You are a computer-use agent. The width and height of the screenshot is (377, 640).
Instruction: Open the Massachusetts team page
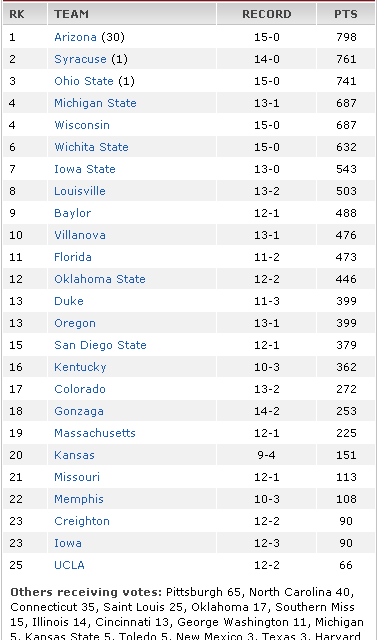click(95, 433)
